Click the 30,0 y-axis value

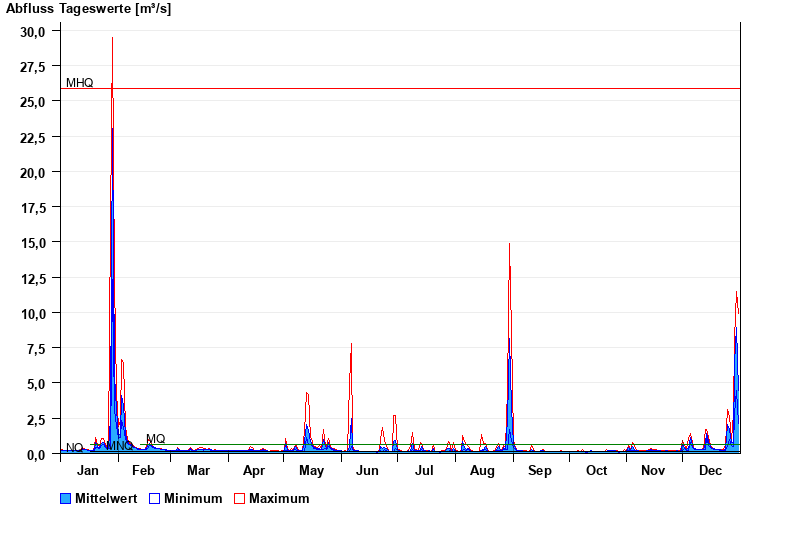pos(33,32)
